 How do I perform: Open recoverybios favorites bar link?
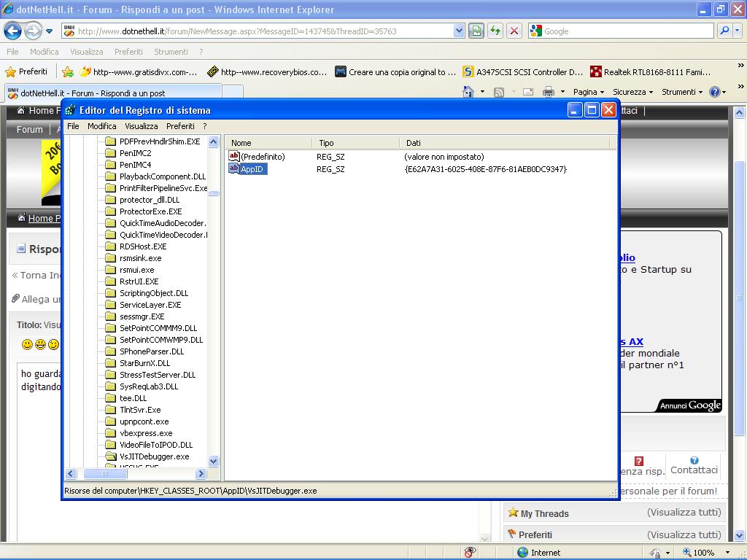[267, 72]
